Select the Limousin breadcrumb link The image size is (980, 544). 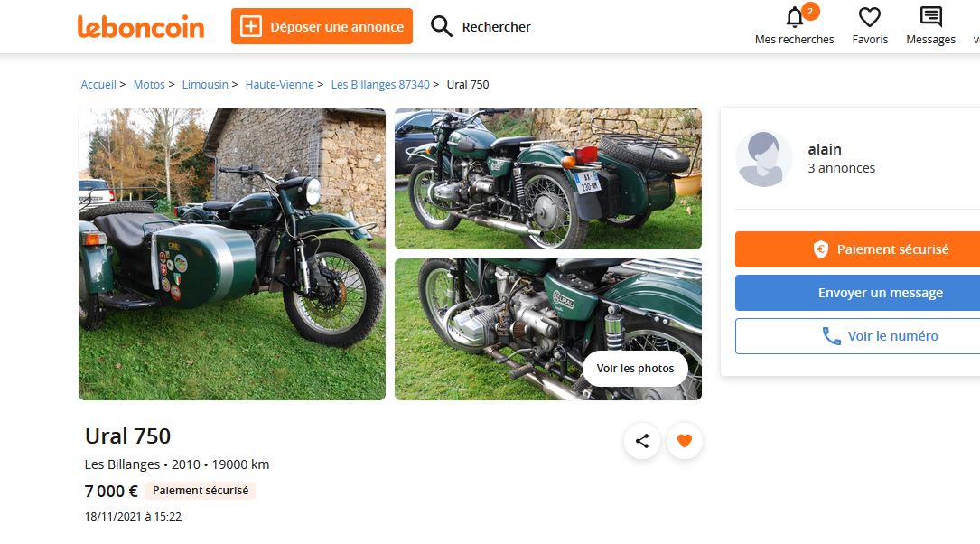pos(205,85)
